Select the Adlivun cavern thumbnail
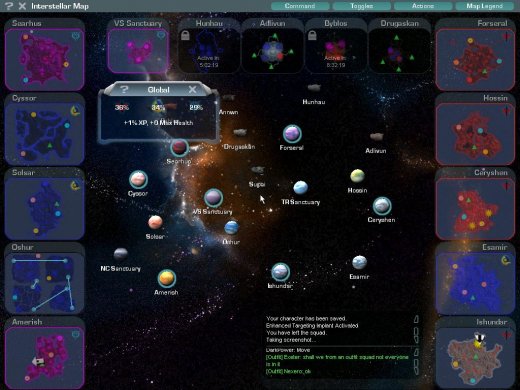Screen dimensions: 520x390 pyautogui.click(x=272, y=50)
